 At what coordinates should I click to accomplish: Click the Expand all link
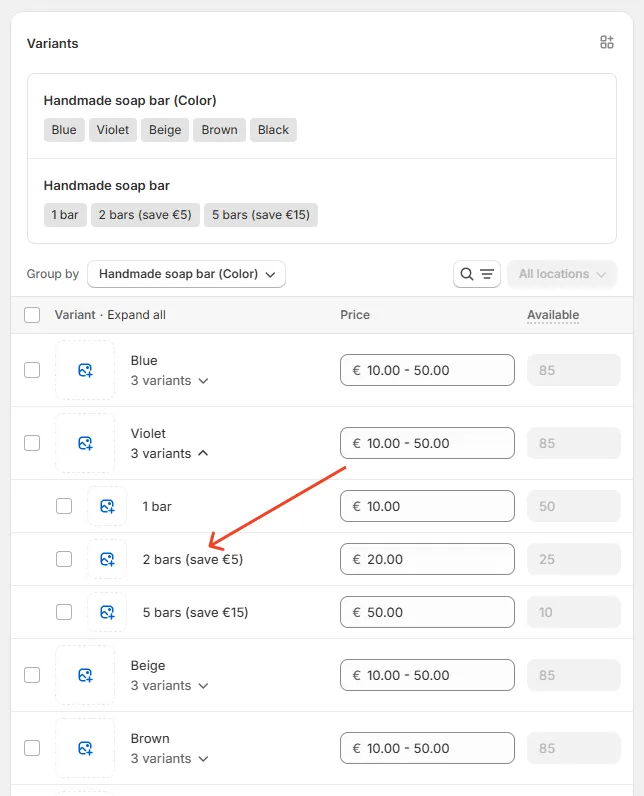click(137, 315)
